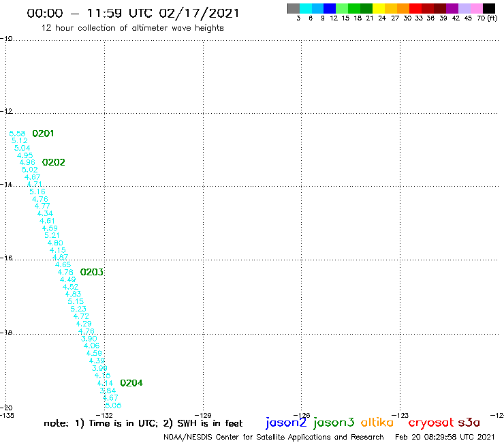Click the 4.61 reading
The height and width of the screenshot is (443, 504).
click(47, 221)
